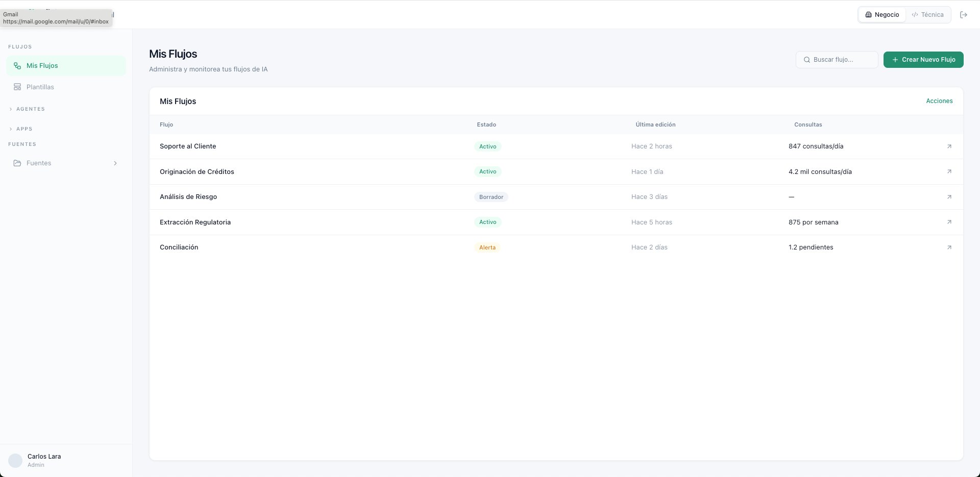
Task: Click the logout icon at top right
Action: 964,15
